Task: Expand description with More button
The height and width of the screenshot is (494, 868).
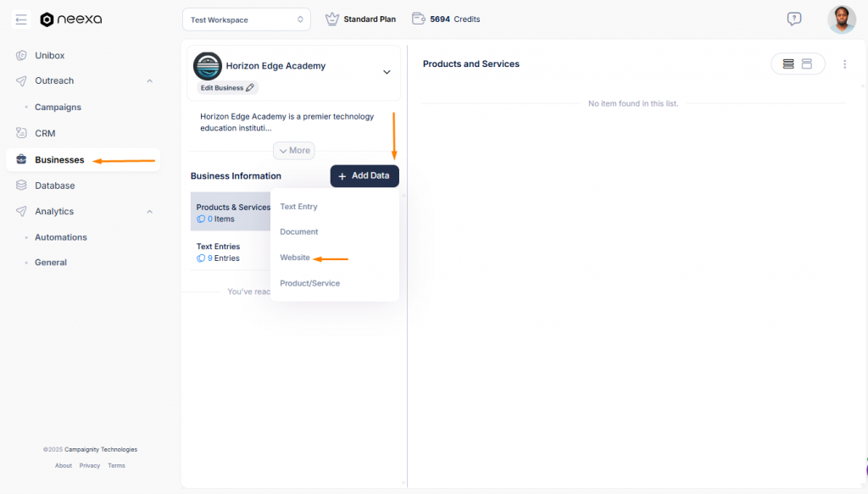Action: coord(294,151)
